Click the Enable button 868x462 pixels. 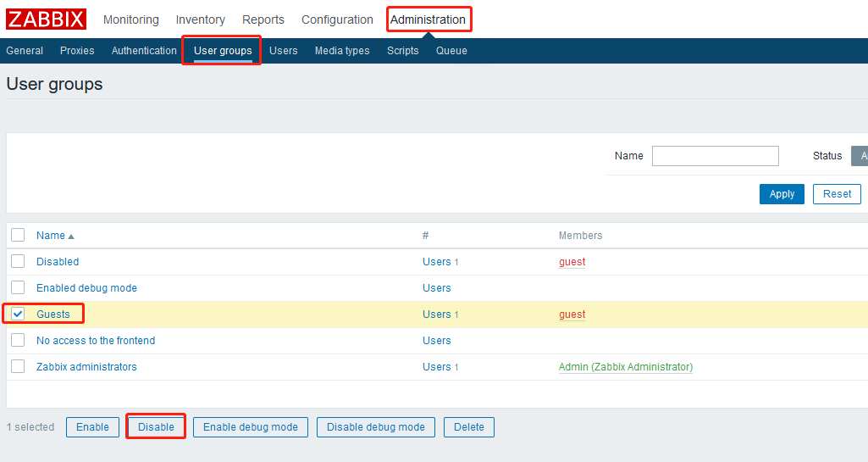click(92, 427)
